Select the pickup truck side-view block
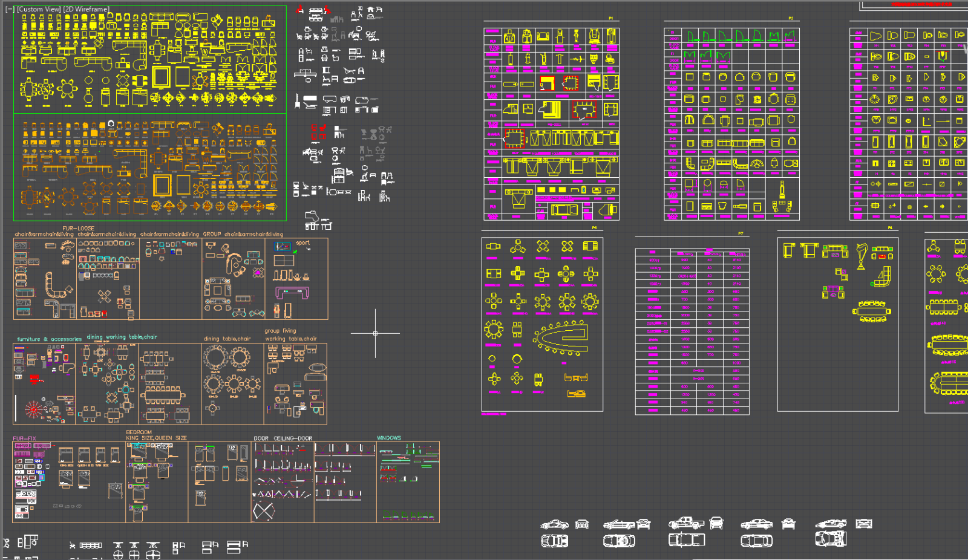Screen dimensions: 968x560 point(685,523)
